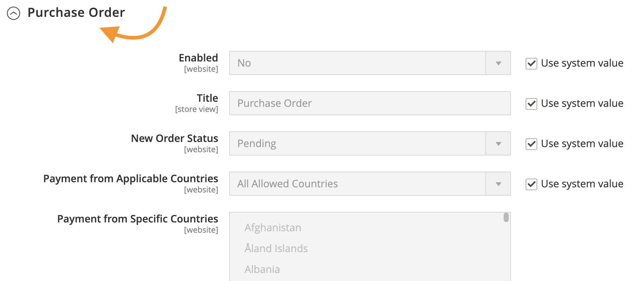The image size is (644, 281).
Task: Select Afghanistan in the countries list
Action: (x=273, y=228)
